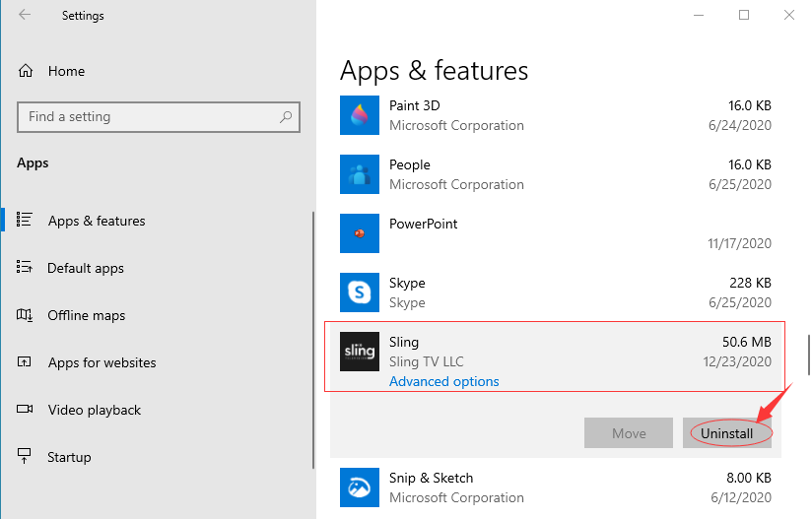
Task: Minimize the Settings window
Action: (x=699, y=15)
